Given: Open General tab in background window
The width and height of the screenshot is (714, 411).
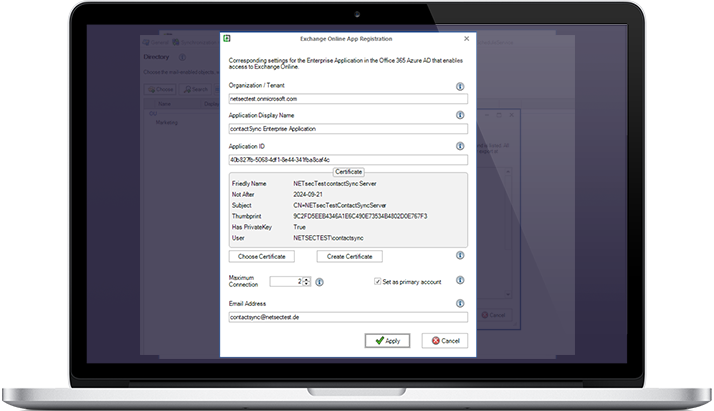Looking at the screenshot, I should [156, 42].
